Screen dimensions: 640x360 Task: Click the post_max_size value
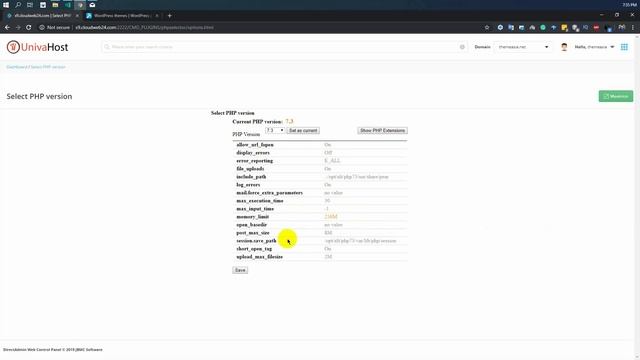(328, 233)
